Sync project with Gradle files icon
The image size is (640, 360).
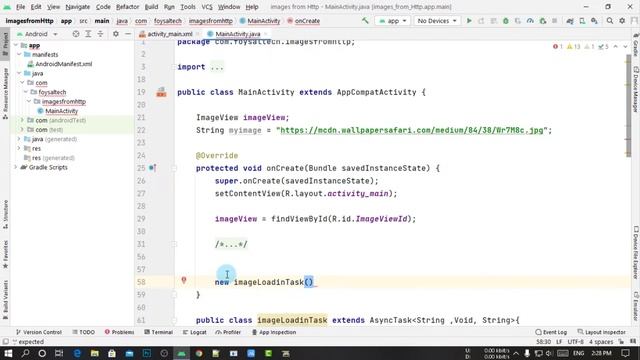(569, 20)
